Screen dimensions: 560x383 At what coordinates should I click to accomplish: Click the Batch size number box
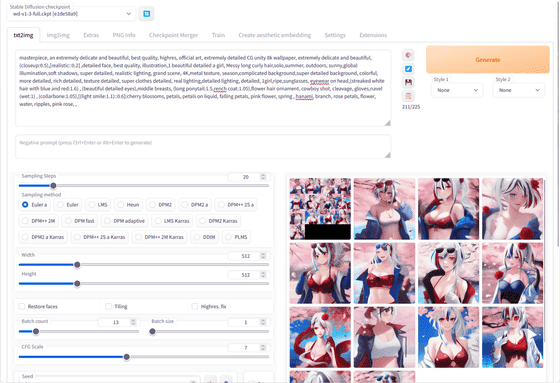click(249, 322)
